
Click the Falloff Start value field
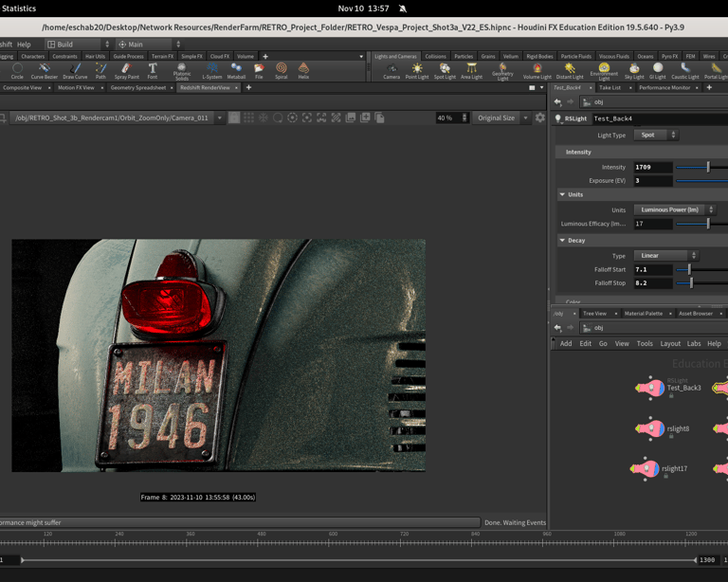(x=652, y=269)
